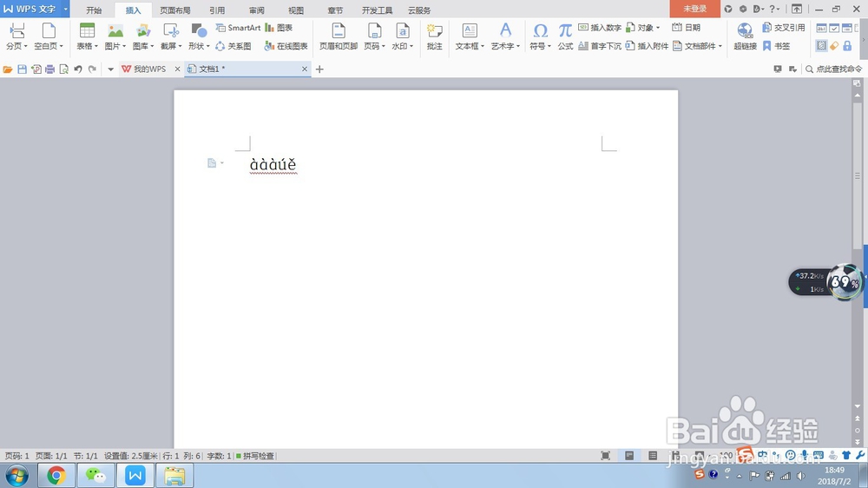The width and height of the screenshot is (868, 488).
Task: Click the open folder icon in quick toolbar
Action: 8,69
